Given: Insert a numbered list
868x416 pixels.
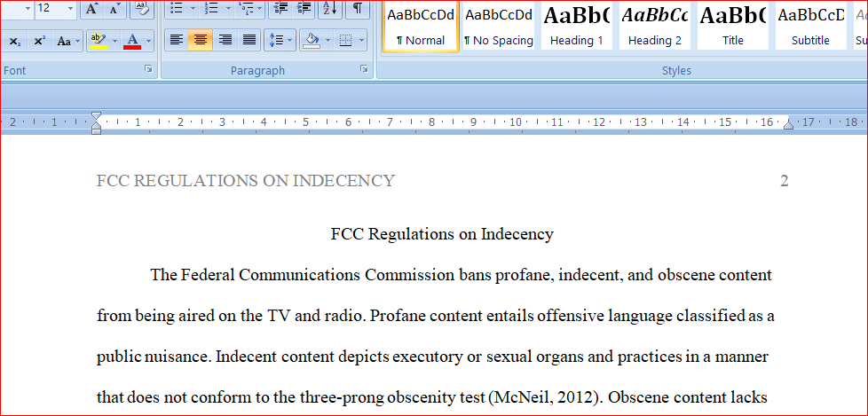Looking at the screenshot, I should (211, 8).
